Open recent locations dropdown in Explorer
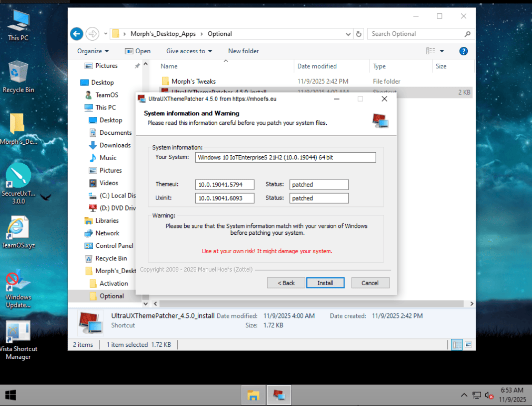532x406 pixels. pos(106,34)
